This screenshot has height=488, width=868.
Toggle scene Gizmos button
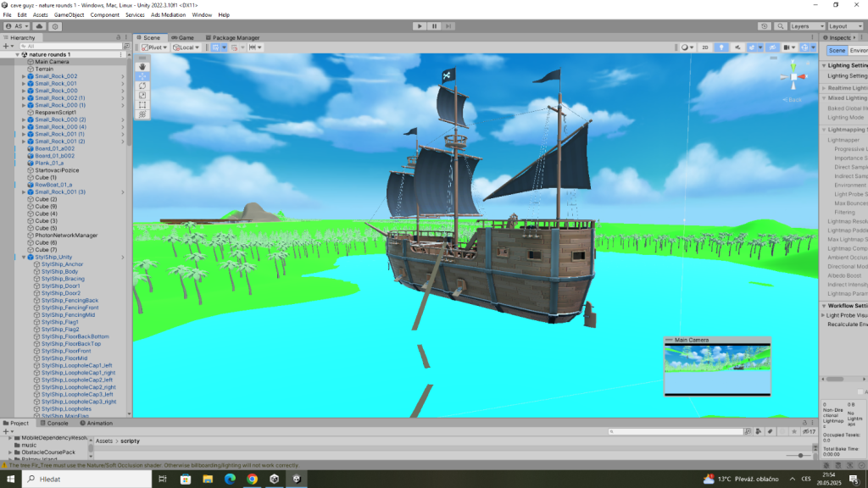(x=805, y=47)
